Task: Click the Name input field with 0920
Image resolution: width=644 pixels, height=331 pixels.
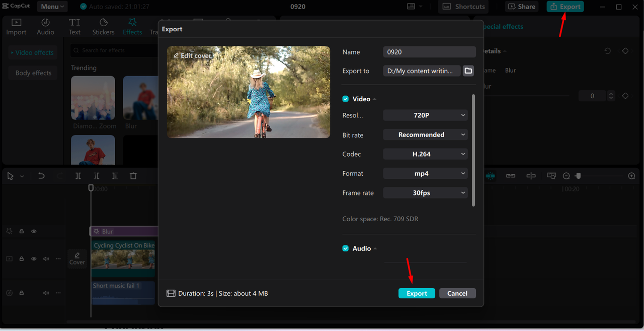Action: coord(429,52)
